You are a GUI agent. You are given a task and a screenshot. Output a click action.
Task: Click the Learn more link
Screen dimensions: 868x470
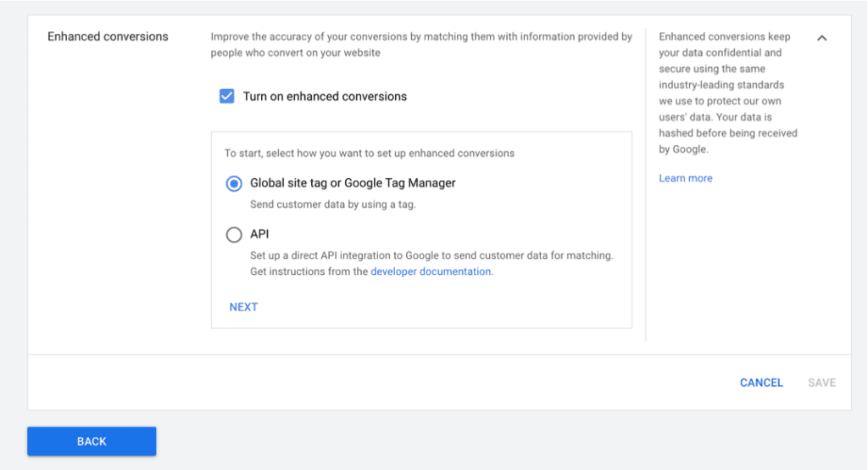[x=685, y=179]
